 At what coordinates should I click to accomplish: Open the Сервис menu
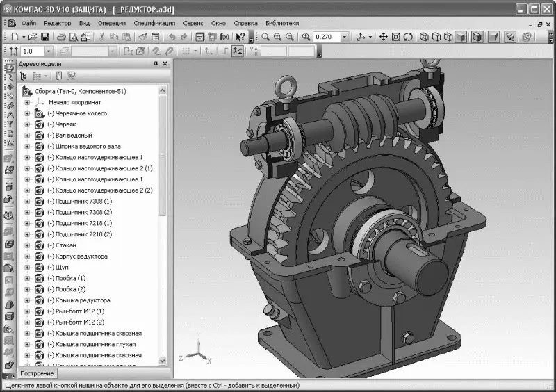point(193,23)
